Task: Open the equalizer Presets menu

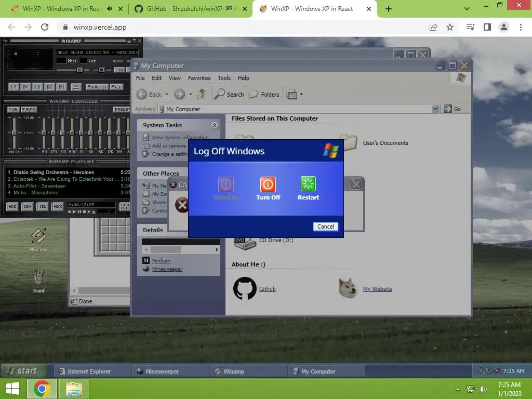Action: [x=122, y=109]
